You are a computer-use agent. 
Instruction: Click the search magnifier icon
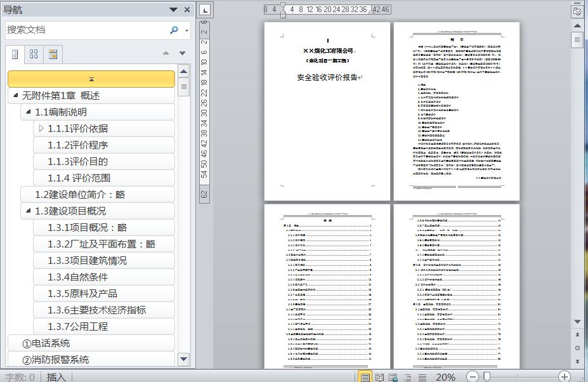click(174, 30)
